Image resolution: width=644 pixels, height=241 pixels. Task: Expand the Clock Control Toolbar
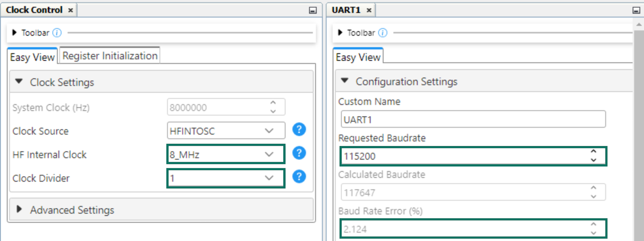[15, 33]
